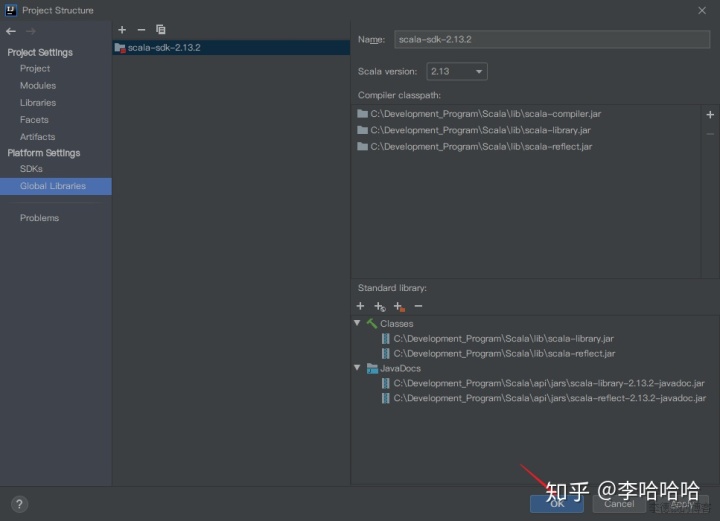Remove the compiler classpath entry
720x521 pixels.
coord(710,134)
